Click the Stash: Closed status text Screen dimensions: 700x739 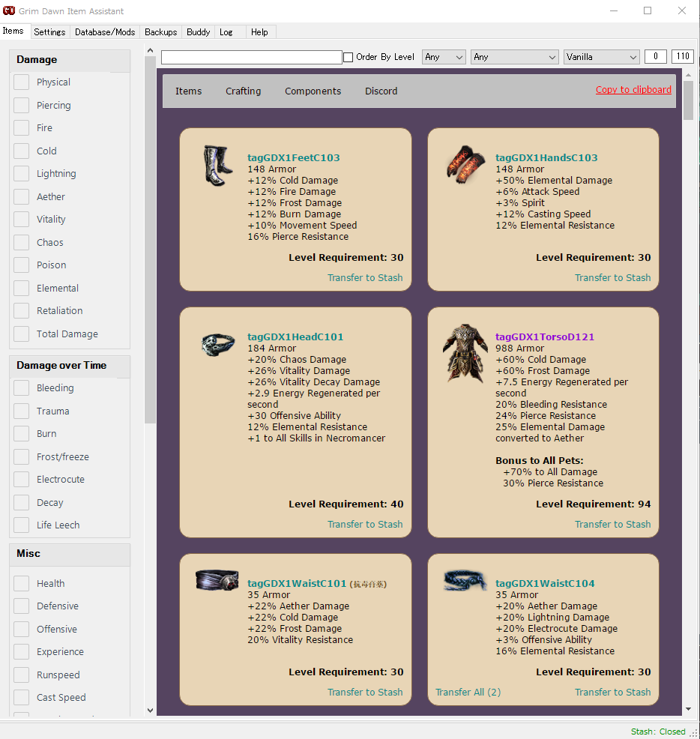[x=658, y=732]
